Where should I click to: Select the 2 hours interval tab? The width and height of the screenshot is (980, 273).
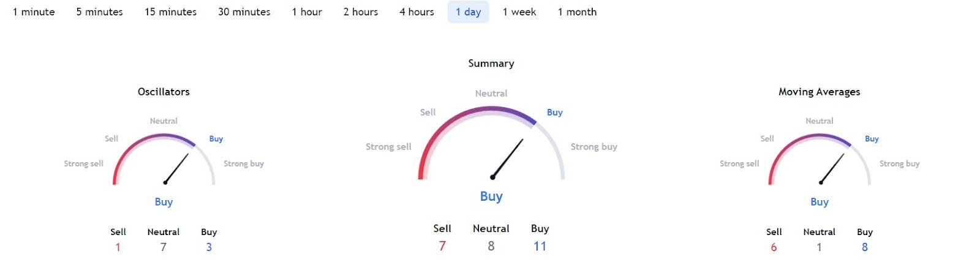click(x=361, y=12)
